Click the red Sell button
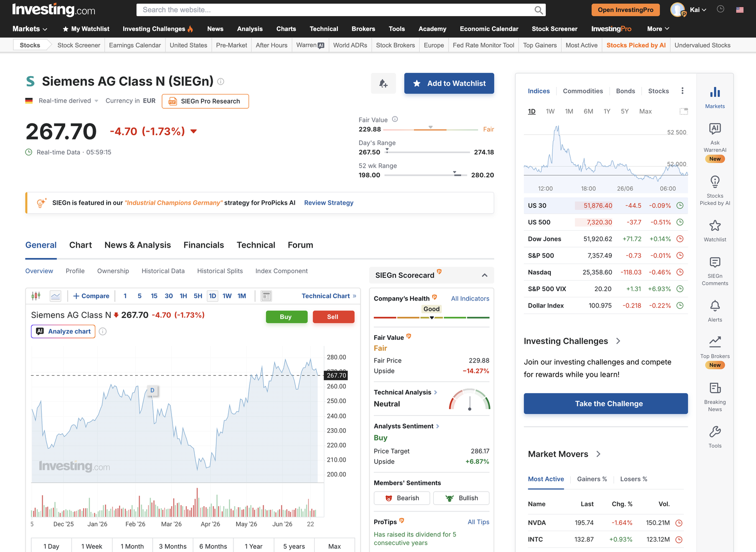Image resolution: width=756 pixels, height=552 pixels. tap(334, 317)
